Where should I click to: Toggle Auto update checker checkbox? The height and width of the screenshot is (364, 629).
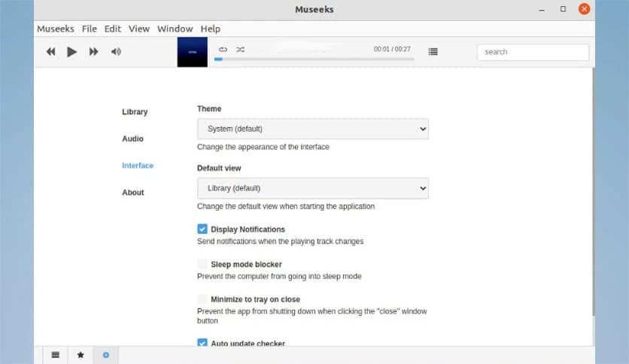point(202,342)
